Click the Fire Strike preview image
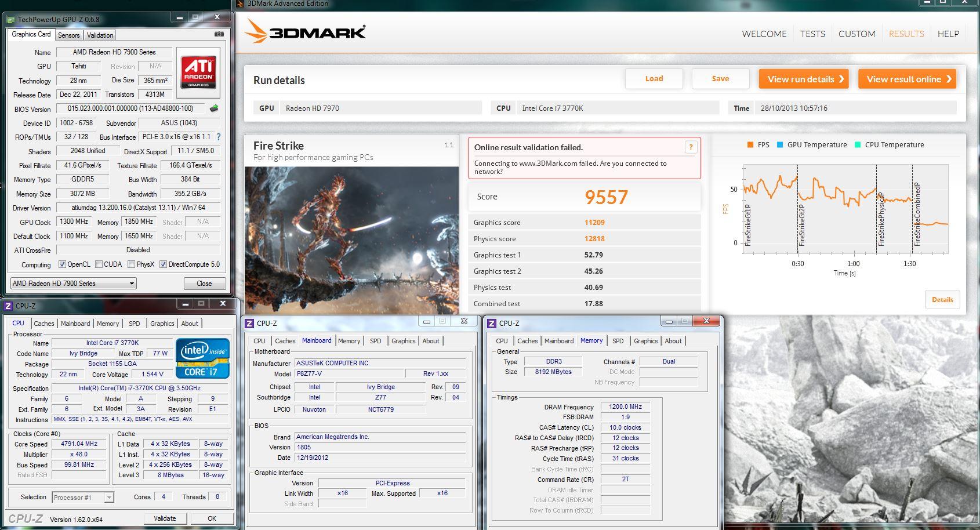This screenshot has height=530, width=980. 352,240
